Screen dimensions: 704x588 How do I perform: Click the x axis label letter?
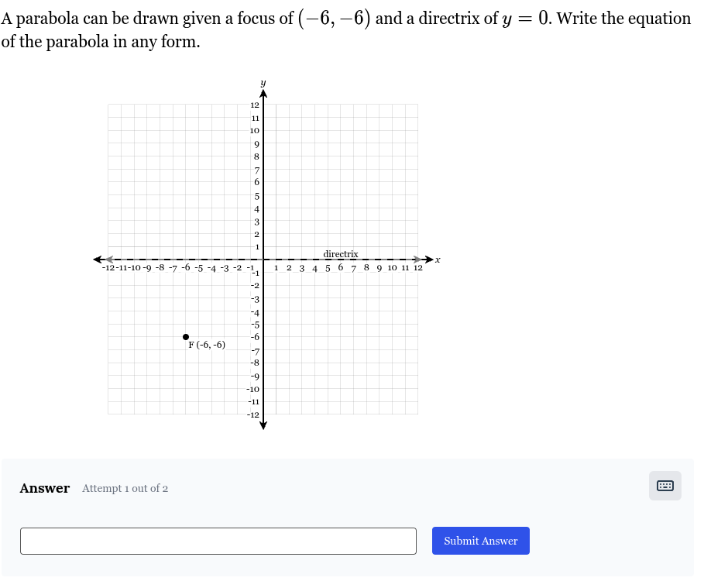[x=438, y=260]
